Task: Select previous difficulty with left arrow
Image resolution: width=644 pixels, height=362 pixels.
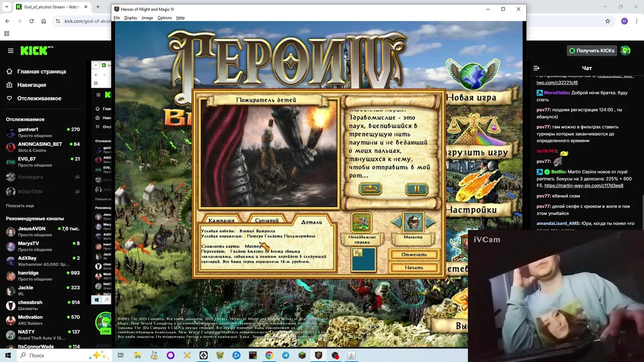Action: [397, 222]
